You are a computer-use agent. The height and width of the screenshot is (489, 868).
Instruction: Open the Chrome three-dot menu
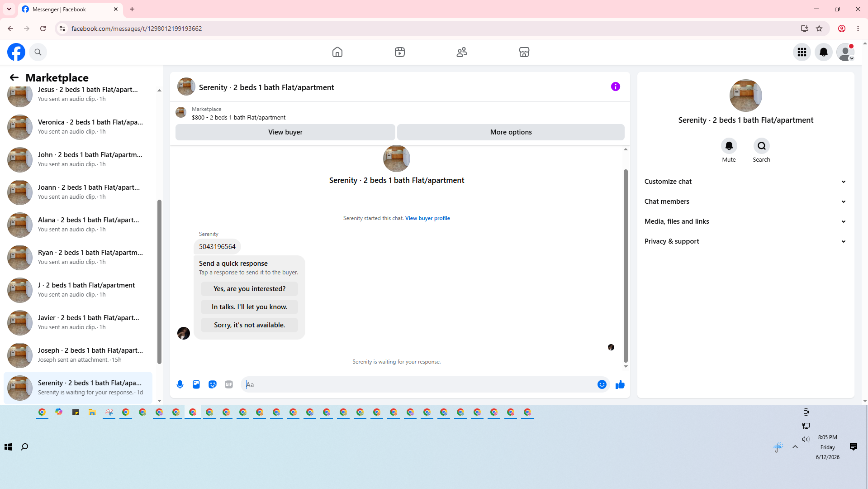(x=858, y=29)
